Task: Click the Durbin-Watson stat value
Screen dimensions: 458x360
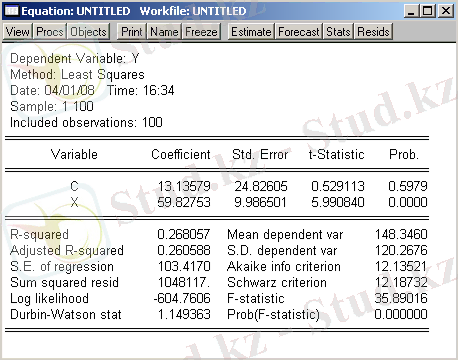Action: pyautogui.click(x=184, y=314)
